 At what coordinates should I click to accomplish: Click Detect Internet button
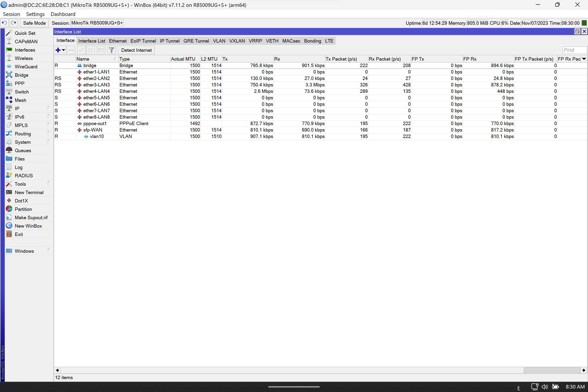[136, 50]
